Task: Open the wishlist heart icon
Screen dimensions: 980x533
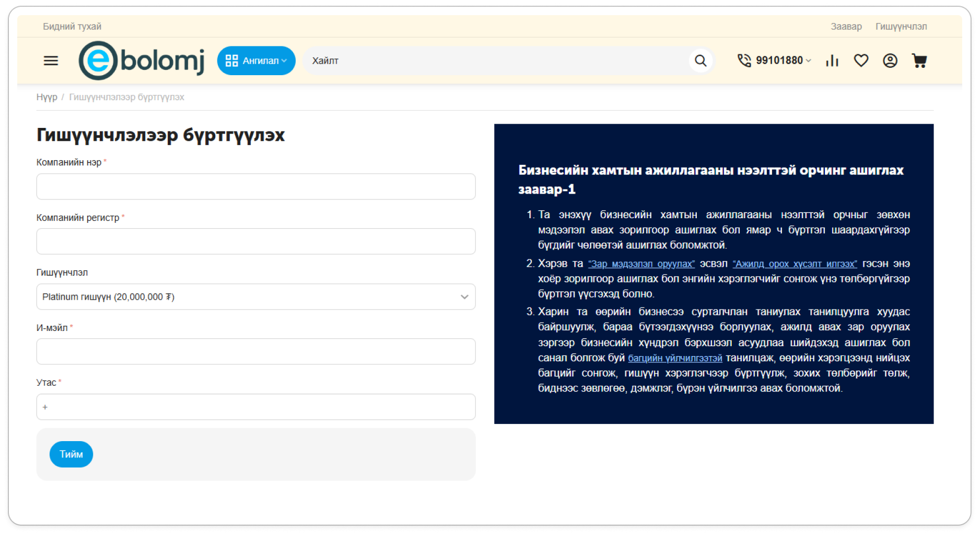Action: click(x=861, y=61)
